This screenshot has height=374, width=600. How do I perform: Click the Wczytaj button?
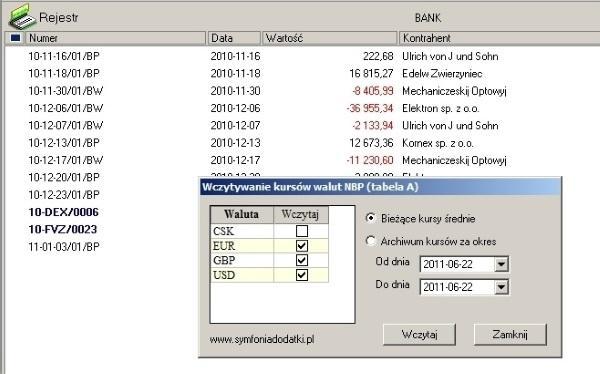pos(419,335)
